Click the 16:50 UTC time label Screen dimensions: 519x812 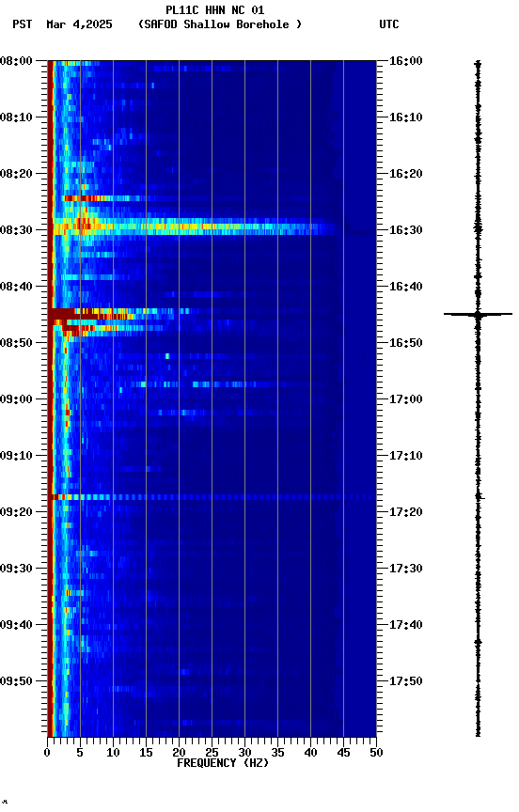[406, 343]
